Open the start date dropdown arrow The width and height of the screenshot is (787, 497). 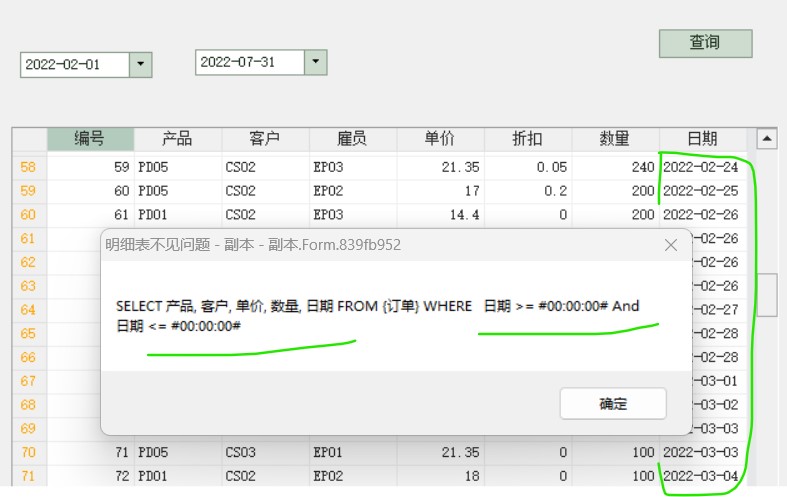click(x=141, y=64)
